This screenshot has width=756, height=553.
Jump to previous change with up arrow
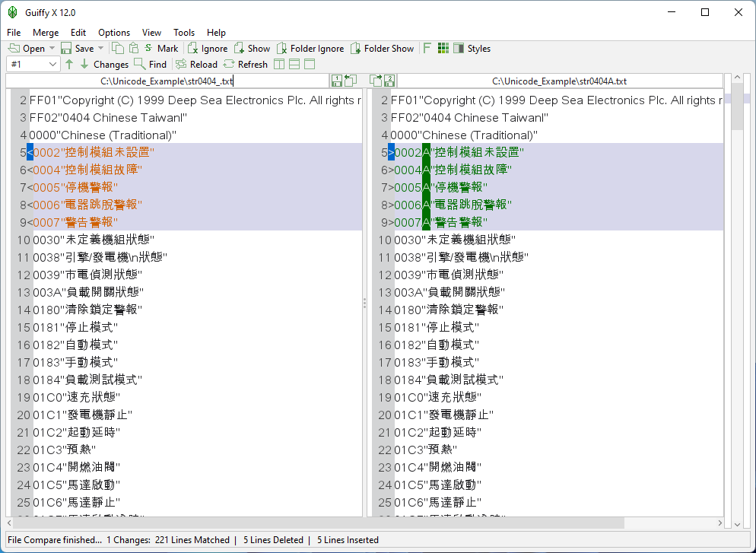69,65
